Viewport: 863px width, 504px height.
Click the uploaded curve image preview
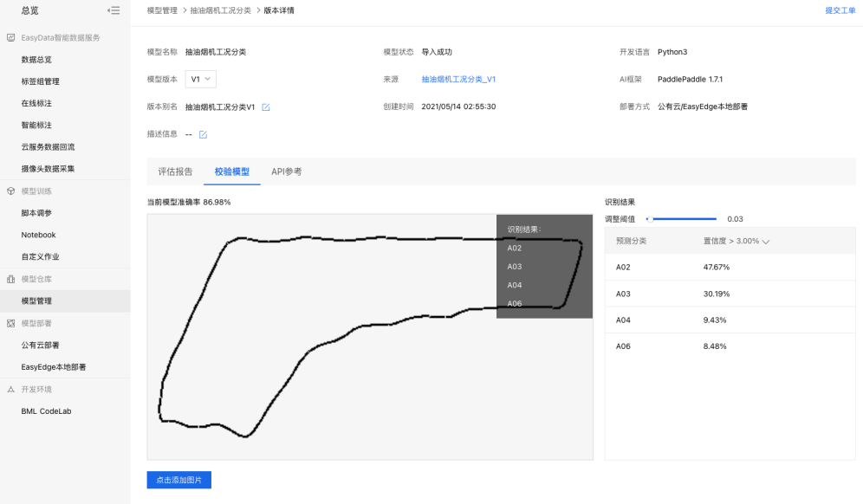[x=370, y=337]
